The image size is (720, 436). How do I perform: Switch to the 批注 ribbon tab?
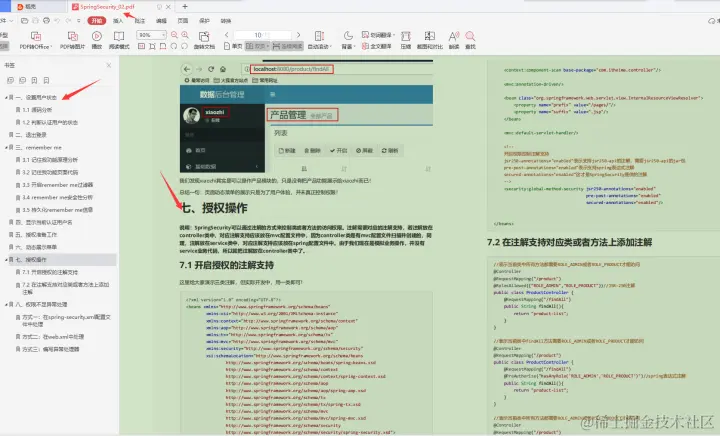click(140, 21)
